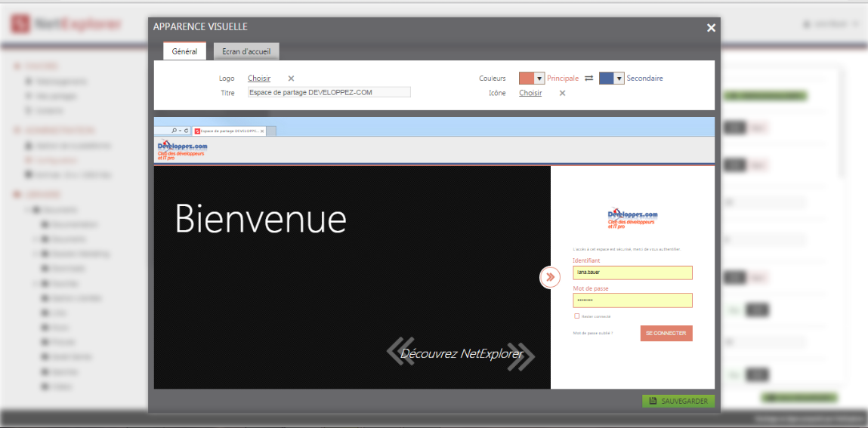Screen dimensions: 868x428
Task: Clear the Icône selection using its X
Action: click(562, 94)
